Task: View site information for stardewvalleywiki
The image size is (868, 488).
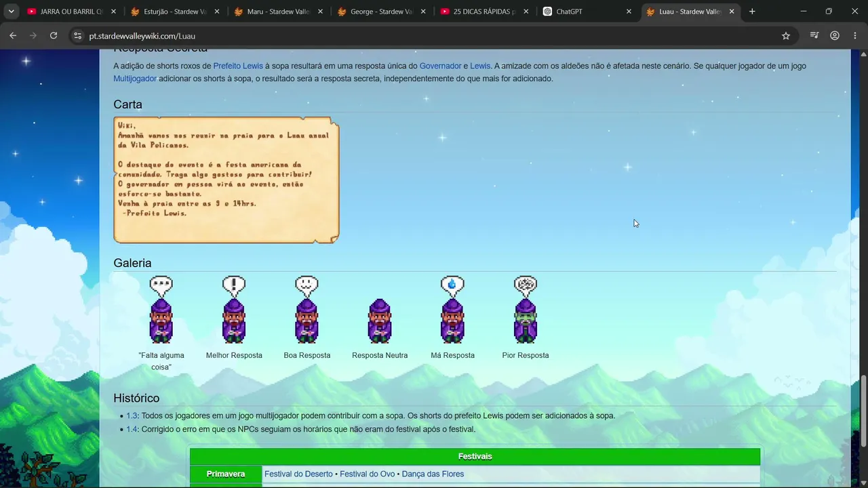Action: (77, 36)
